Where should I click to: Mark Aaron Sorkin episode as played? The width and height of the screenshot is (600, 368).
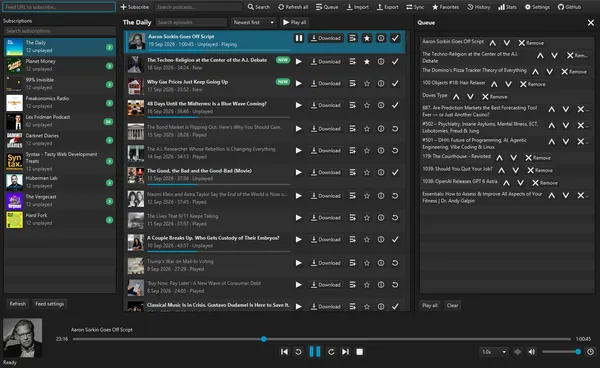(x=395, y=38)
